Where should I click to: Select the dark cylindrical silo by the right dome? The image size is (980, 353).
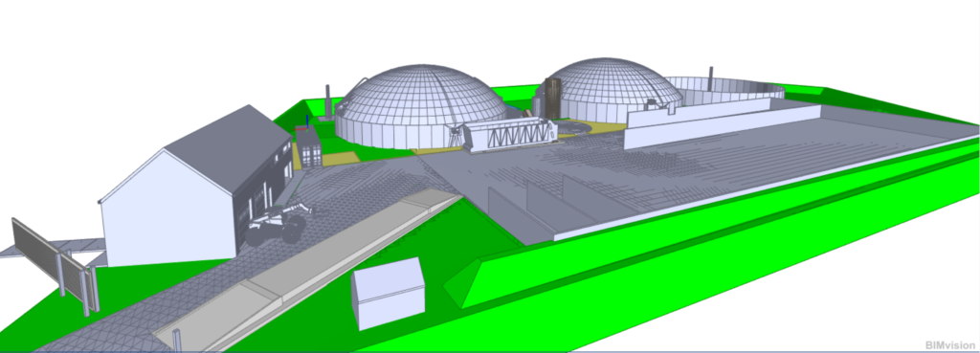[553, 98]
